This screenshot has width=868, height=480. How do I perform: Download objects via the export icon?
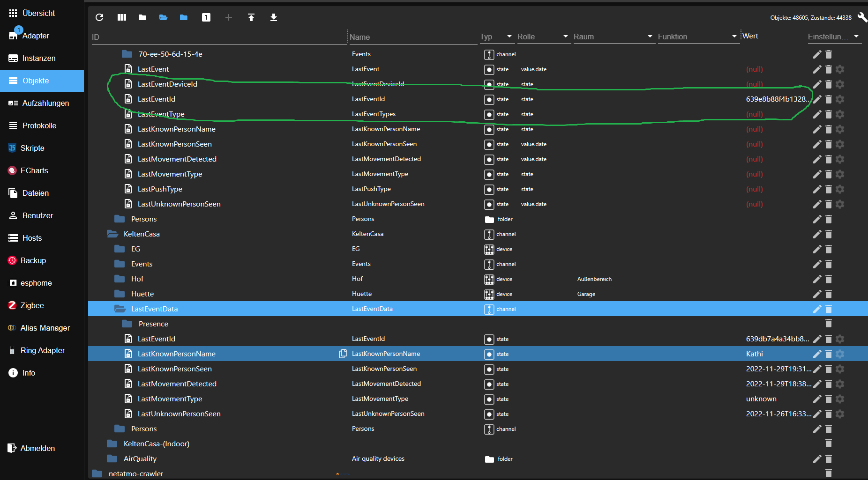click(273, 17)
